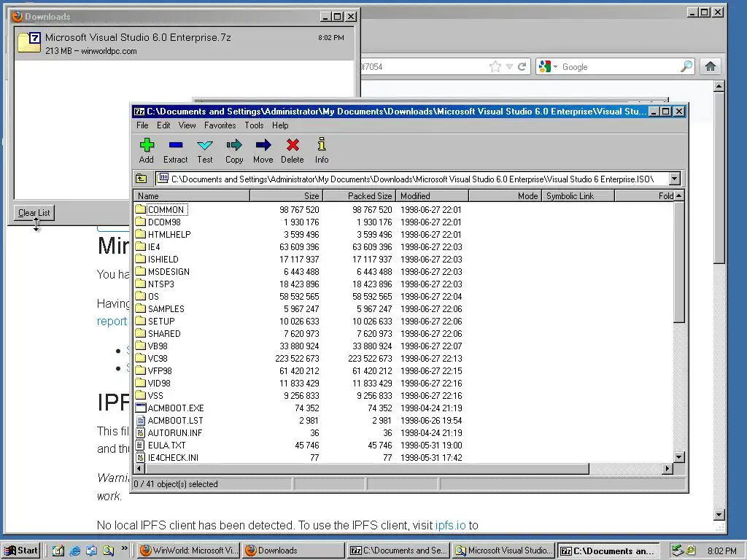Sort by the Packed Size column header

pyautogui.click(x=360, y=195)
